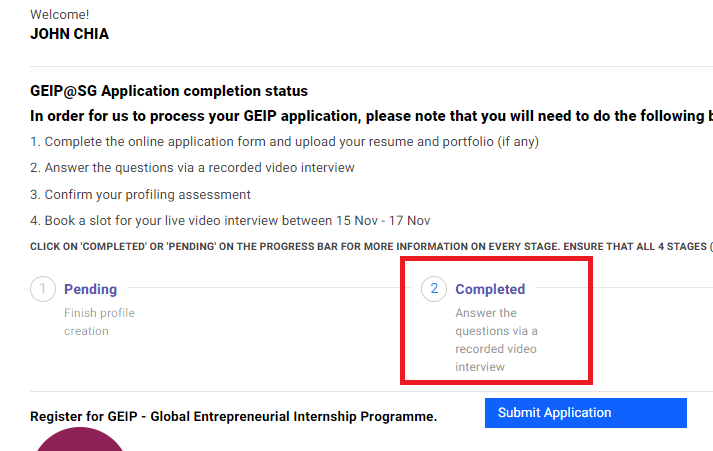This screenshot has width=713, height=451.
Task: Click the uppercase progress bar notice text
Action: point(372,246)
